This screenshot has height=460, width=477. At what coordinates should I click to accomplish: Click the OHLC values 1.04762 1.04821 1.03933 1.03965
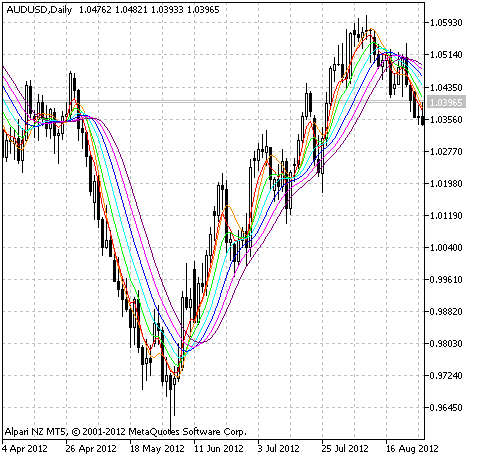[x=149, y=10]
